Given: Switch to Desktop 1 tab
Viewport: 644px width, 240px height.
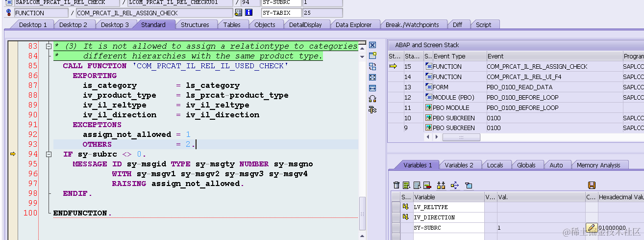Looking at the screenshot, I should (x=33, y=25).
